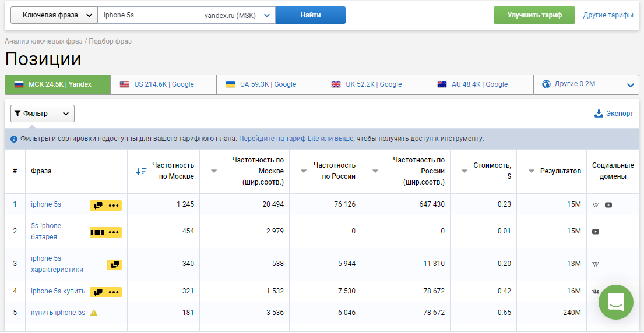Open the green live chat widget
This screenshot has width=644, height=333.
(x=615, y=302)
